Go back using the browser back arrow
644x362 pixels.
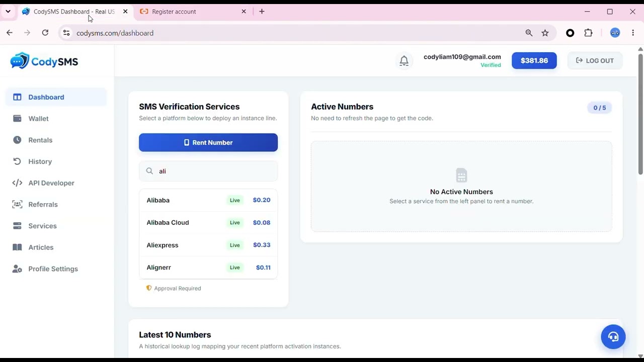point(10,33)
